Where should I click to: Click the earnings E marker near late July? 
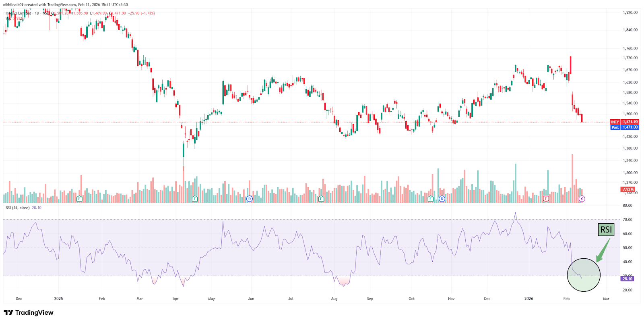pyautogui.click(x=321, y=199)
